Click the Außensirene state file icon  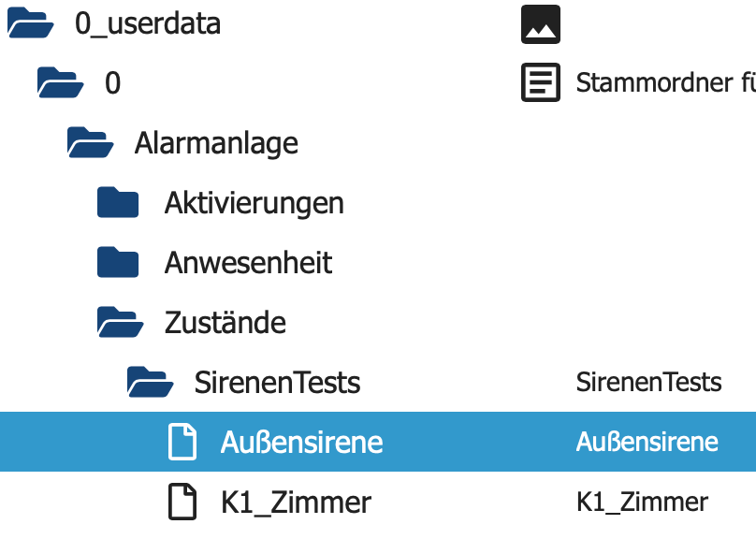tap(182, 442)
